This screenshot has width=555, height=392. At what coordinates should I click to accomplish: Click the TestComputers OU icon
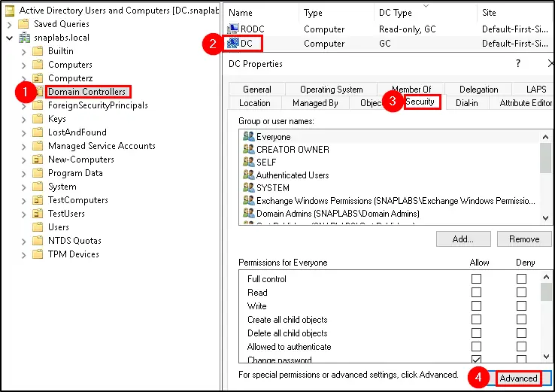pyautogui.click(x=38, y=200)
